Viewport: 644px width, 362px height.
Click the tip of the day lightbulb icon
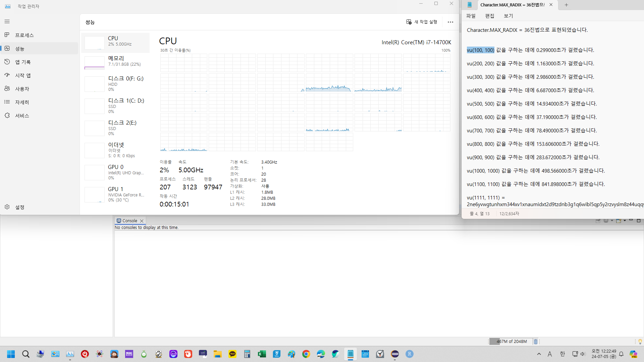(640, 342)
